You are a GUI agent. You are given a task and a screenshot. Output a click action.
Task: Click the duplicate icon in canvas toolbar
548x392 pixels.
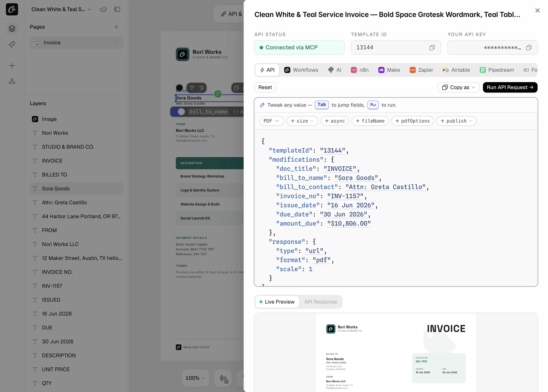point(236,88)
